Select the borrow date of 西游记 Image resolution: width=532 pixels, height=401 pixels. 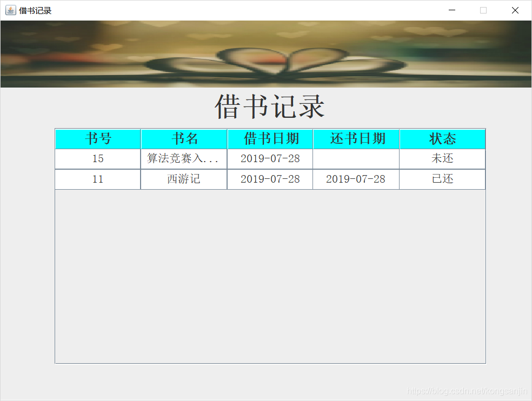point(270,179)
